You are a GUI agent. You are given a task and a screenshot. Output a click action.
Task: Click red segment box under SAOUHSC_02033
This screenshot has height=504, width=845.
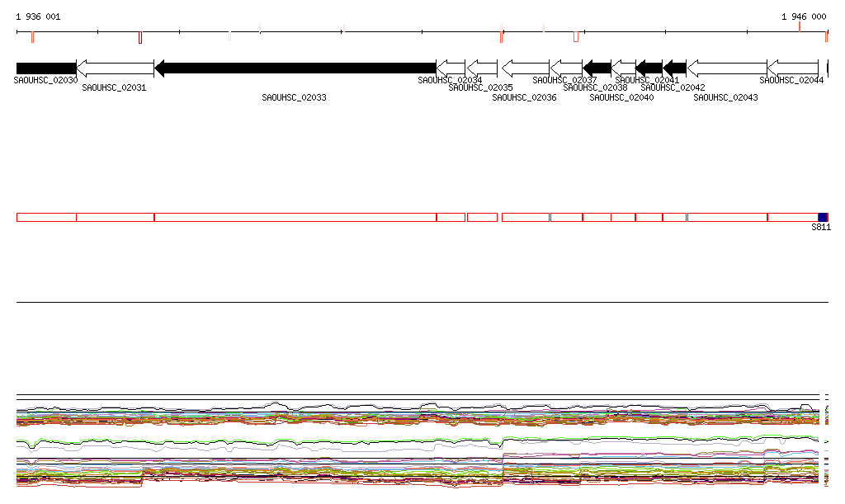pyautogui.click(x=295, y=218)
